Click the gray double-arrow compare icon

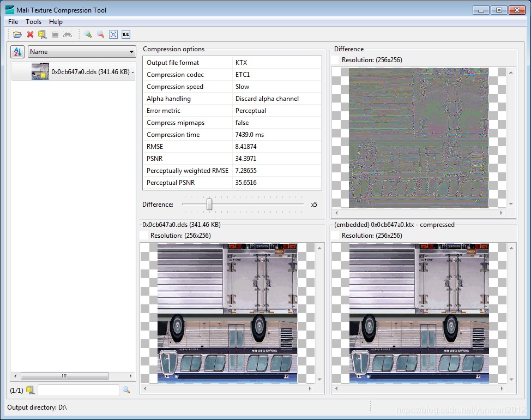tap(68, 34)
